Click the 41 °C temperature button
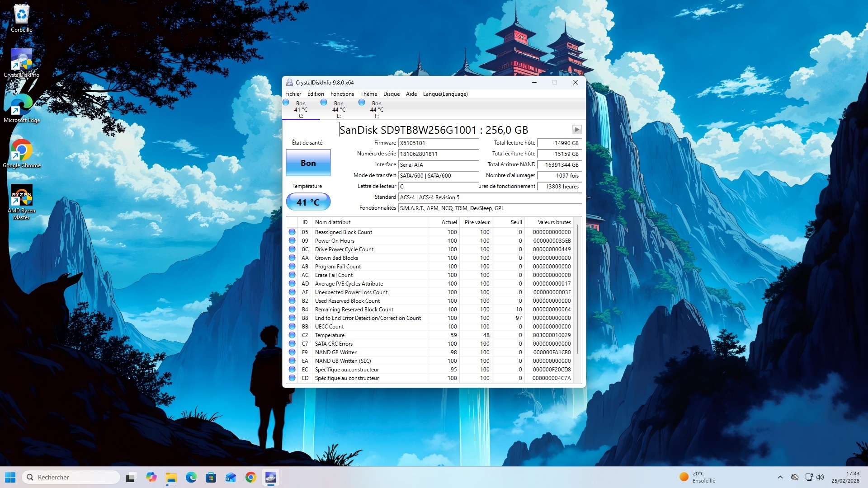Viewport: 868px width, 488px height. coord(308,202)
